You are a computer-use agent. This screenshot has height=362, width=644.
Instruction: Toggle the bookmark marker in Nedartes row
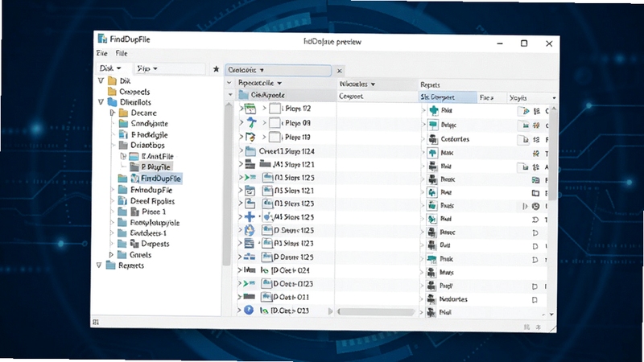[535, 299]
